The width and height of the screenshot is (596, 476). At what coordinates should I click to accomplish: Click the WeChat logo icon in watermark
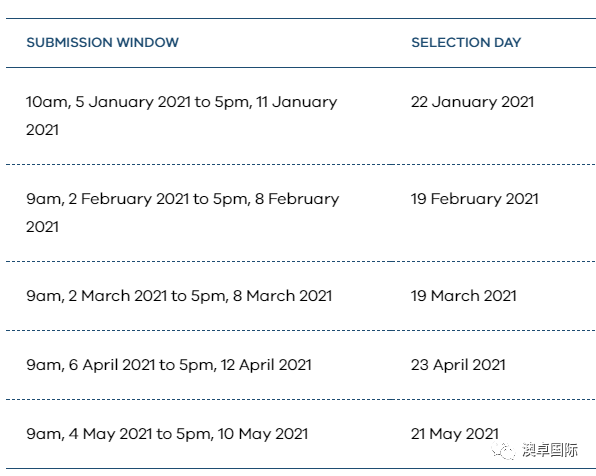[503, 451]
